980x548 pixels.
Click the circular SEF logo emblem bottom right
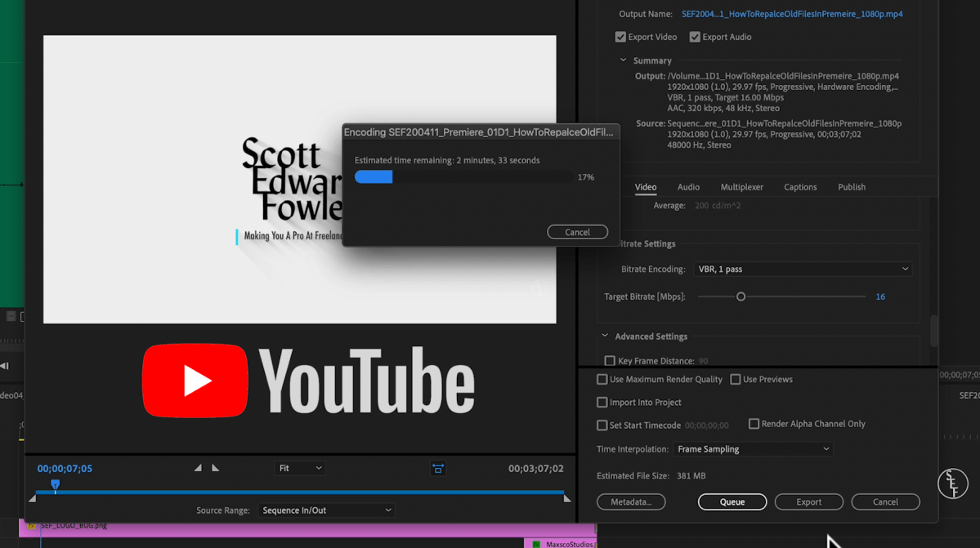click(x=953, y=483)
